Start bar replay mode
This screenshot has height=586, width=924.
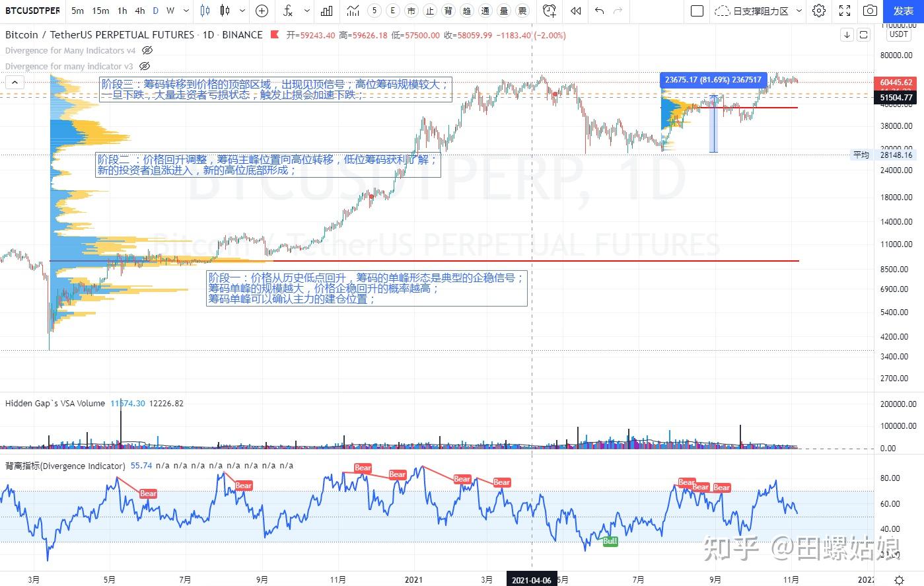pos(576,11)
